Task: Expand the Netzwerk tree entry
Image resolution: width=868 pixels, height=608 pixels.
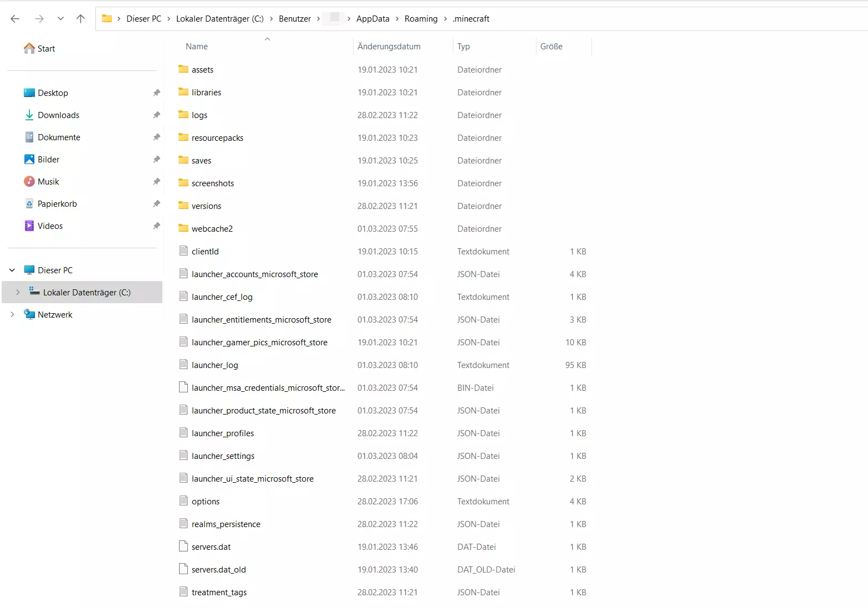Action: (12, 314)
